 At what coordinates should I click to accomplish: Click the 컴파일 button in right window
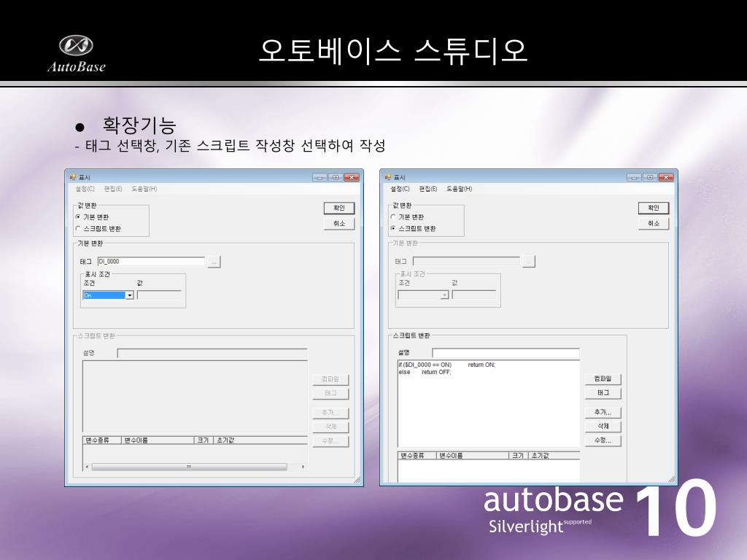603,379
